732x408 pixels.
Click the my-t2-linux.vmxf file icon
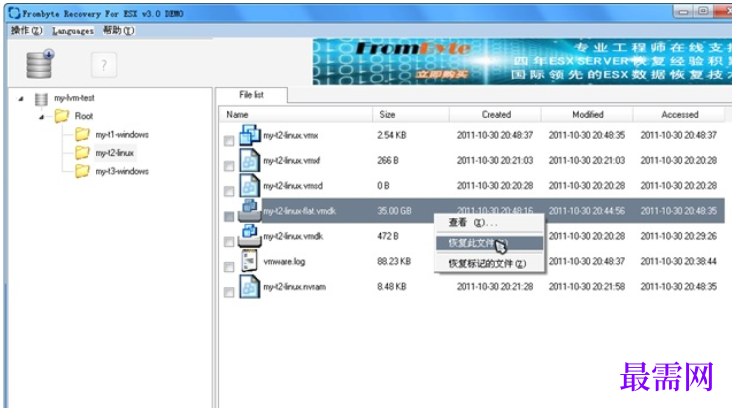(x=249, y=160)
